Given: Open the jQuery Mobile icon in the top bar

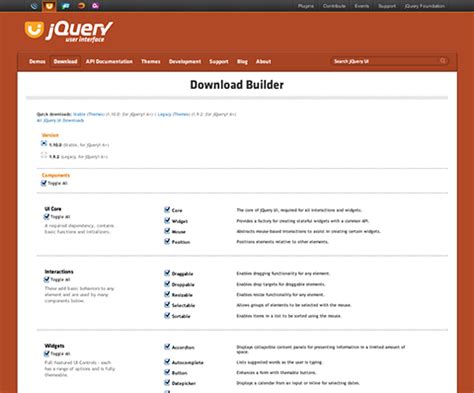Looking at the screenshot, I should 66,6.
